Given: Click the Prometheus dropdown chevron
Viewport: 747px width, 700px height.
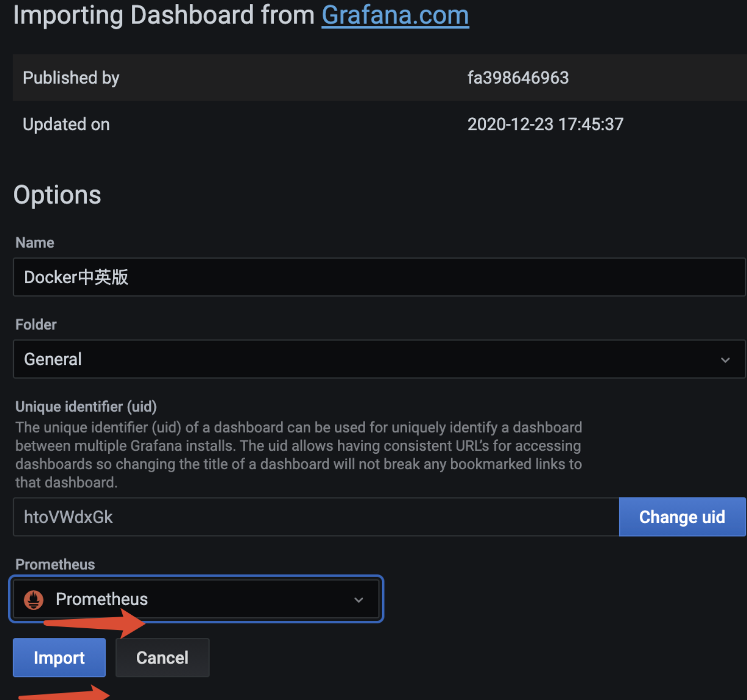Looking at the screenshot, I should click(358, 600).
